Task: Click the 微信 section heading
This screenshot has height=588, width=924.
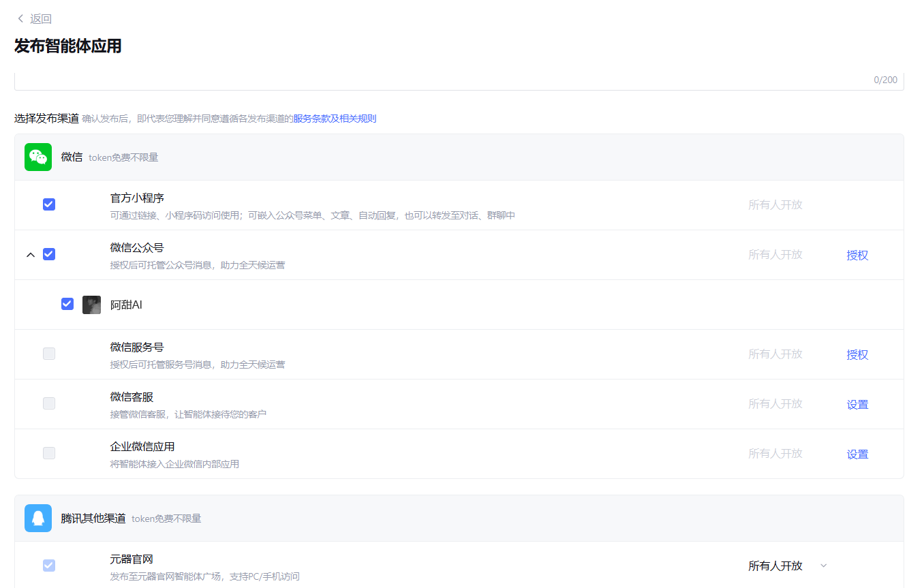Action: coord(72,157)
